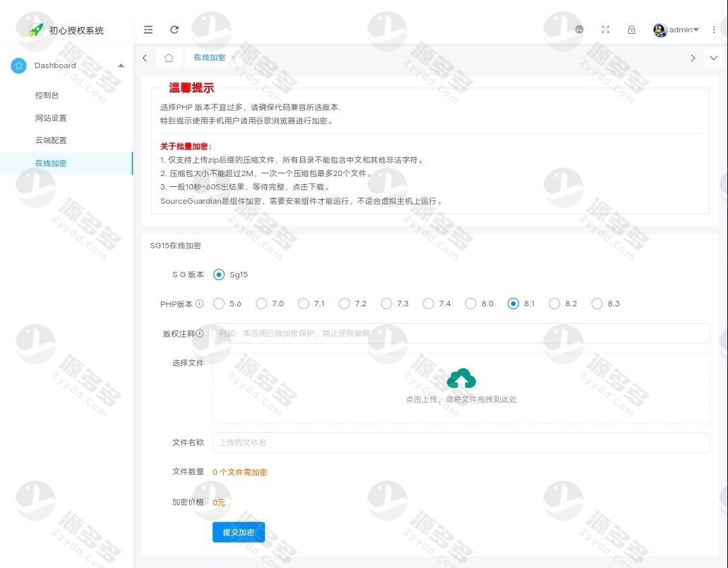Screen dimensions: 728x568
Task: Select PHP version 7.2
Action: [344, 304]
